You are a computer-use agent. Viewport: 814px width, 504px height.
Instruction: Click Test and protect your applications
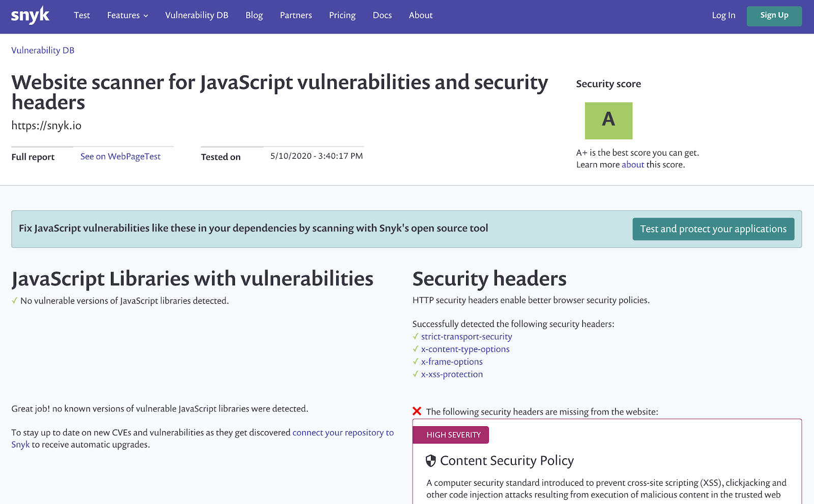point(713,229)
